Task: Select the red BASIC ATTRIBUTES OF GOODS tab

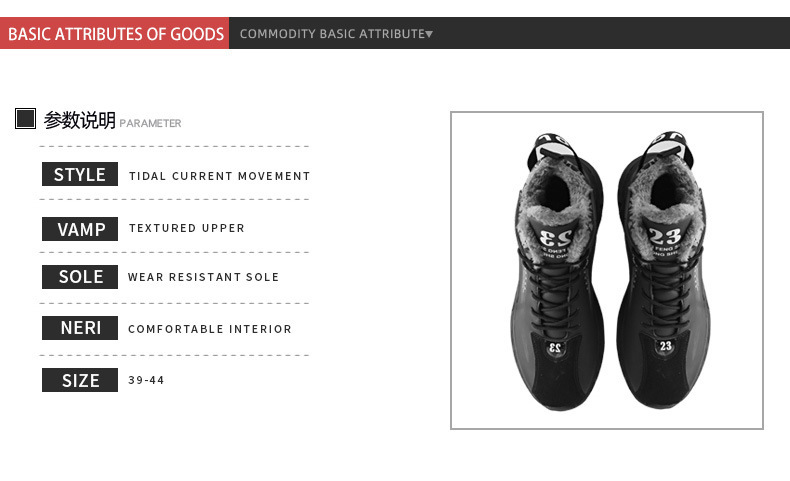Action: (x=115, y=34)
